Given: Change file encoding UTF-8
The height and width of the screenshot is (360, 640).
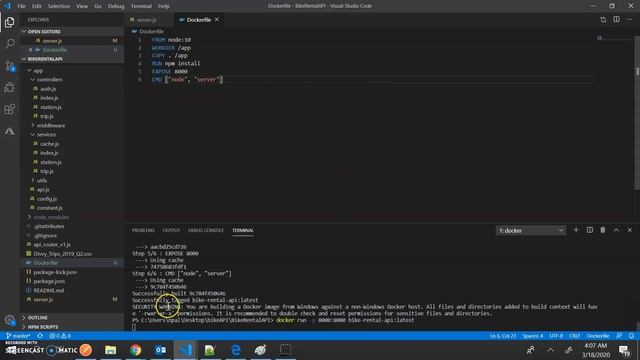Looking at the screenshot, I should (x=556, y=336).
